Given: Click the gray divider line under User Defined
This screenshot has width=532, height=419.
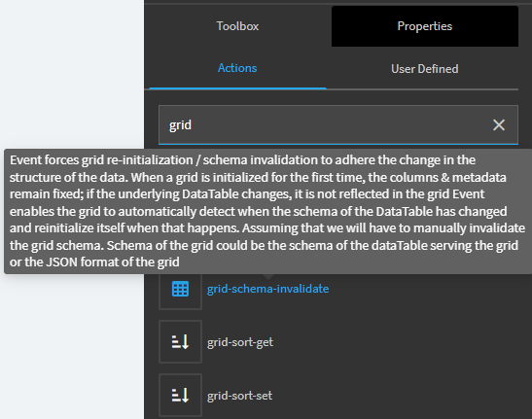Looking at the screenshot, I should (x=422, y=89).
